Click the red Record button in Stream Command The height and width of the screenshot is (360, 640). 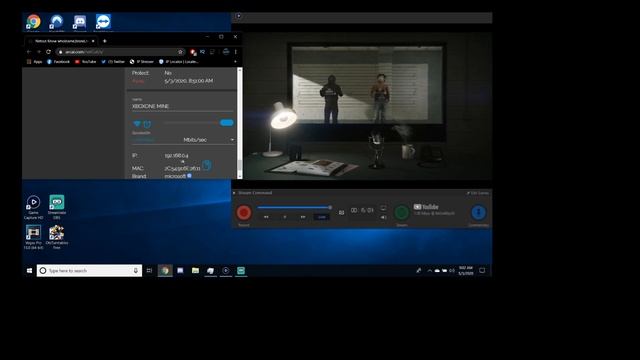(244, 212)
